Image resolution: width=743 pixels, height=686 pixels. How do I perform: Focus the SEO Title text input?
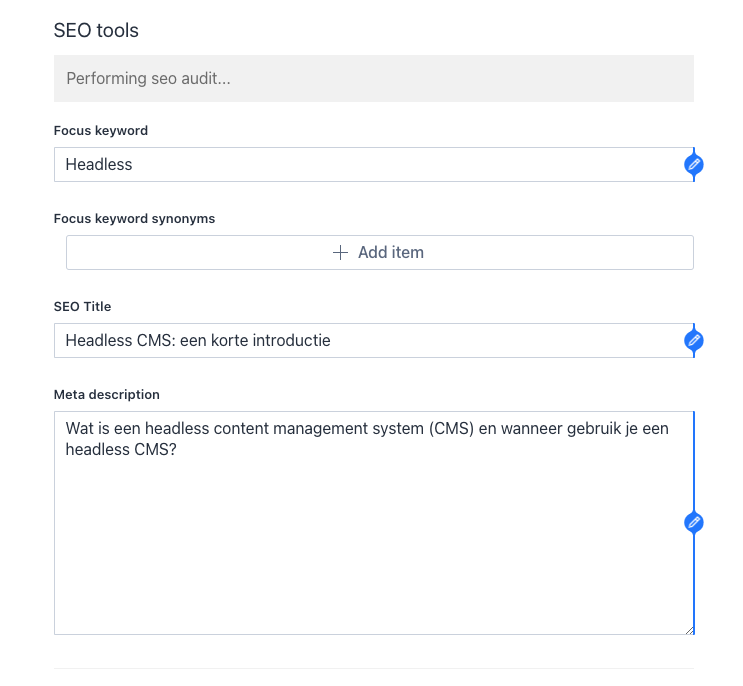(x=373, y=341)
